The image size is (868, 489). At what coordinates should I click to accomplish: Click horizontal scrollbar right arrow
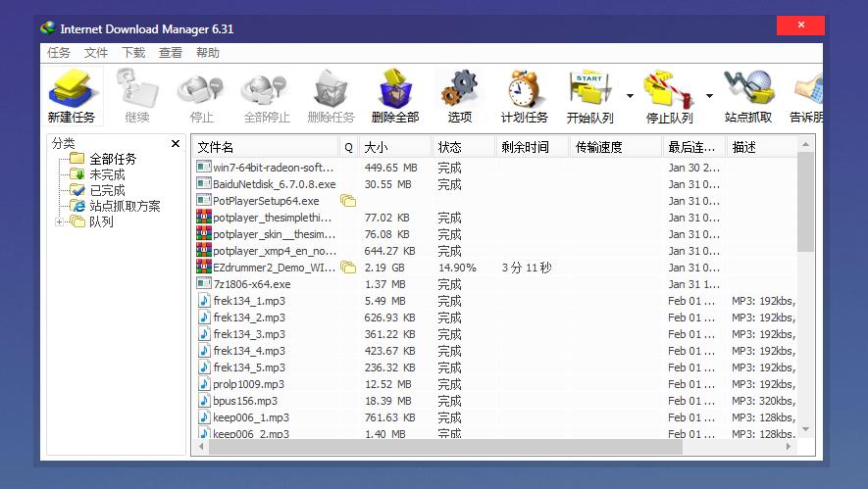pyautogui.click(x=789, y=447)
